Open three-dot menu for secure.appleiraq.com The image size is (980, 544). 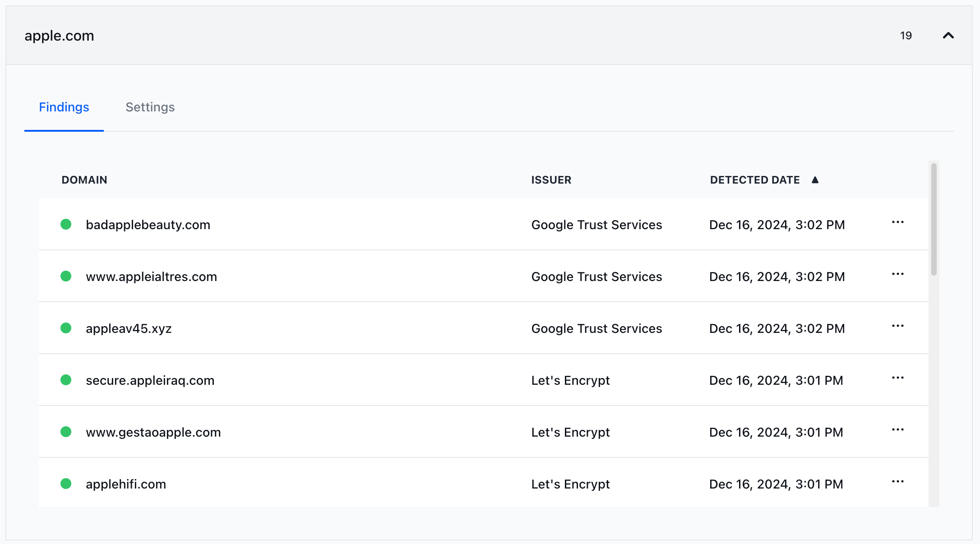(897, 378)
